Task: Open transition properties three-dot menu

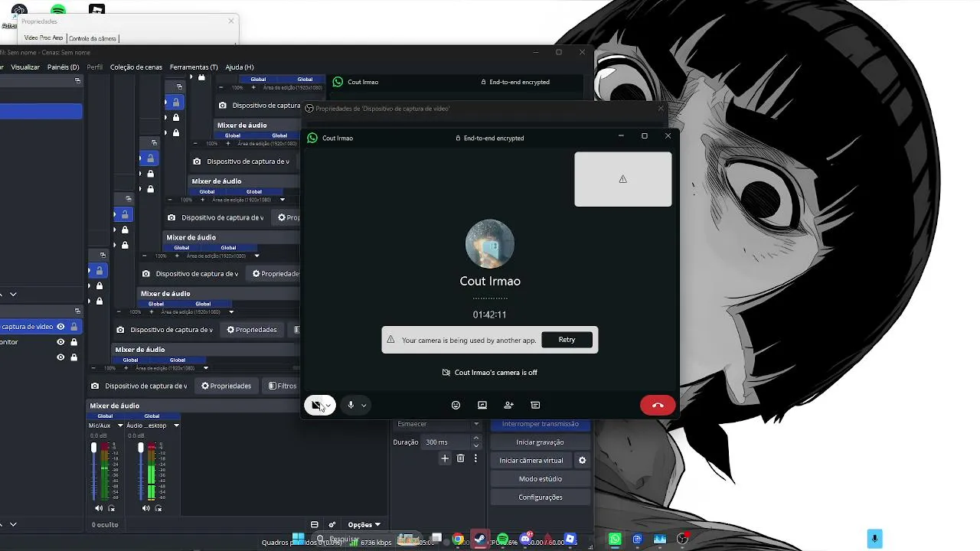Action: tap(475, 458)
